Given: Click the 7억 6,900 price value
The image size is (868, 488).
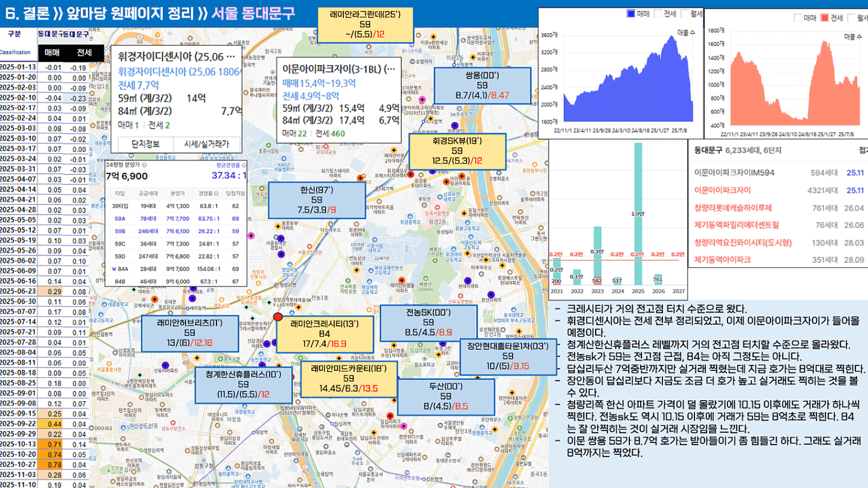Looking at the screenshot, I should (127, 176).
